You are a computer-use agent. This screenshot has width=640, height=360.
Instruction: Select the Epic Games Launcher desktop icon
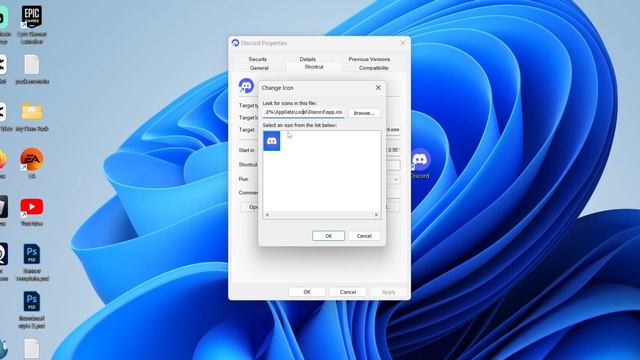tap(32, 24)
